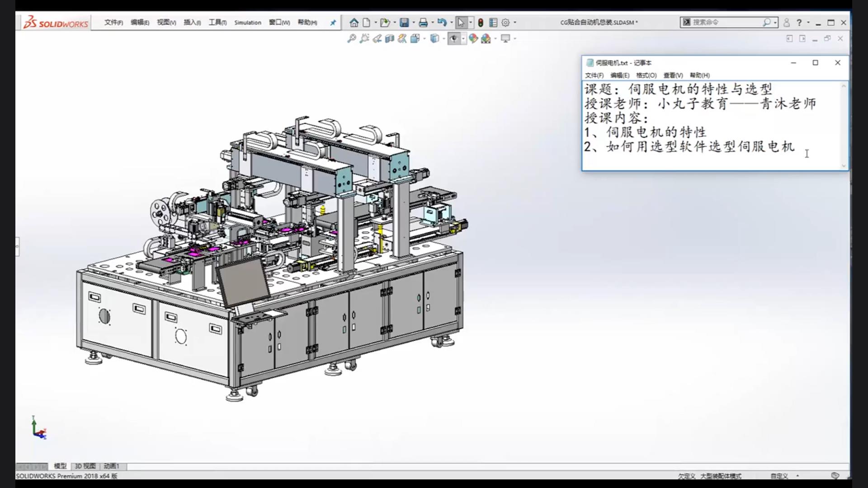
Task: Undo last action with the Undo arrow
Action: coord(442,23)
